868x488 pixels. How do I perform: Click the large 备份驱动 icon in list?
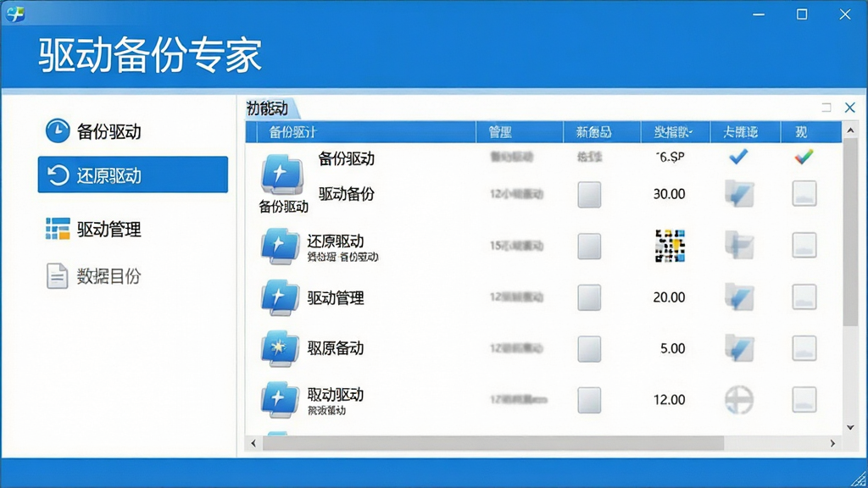[x=282, y=174]
